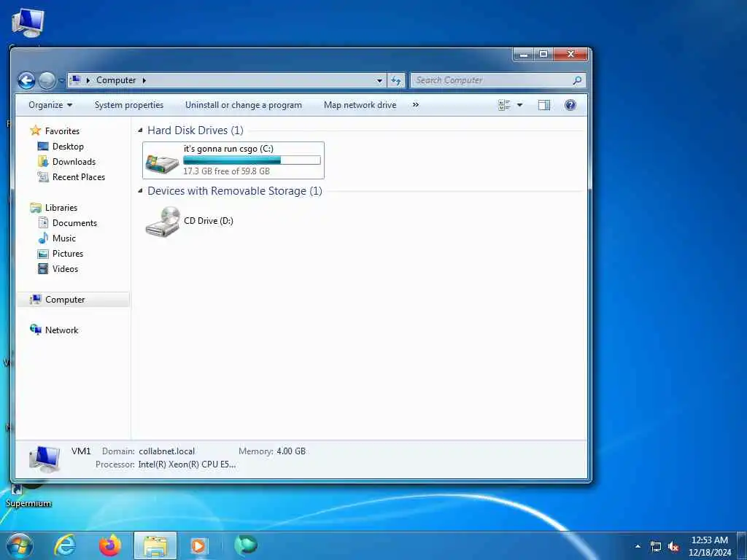Click the "it's gonna run csgo (C:)" label

pyautogui.click(x=228, y=149)
